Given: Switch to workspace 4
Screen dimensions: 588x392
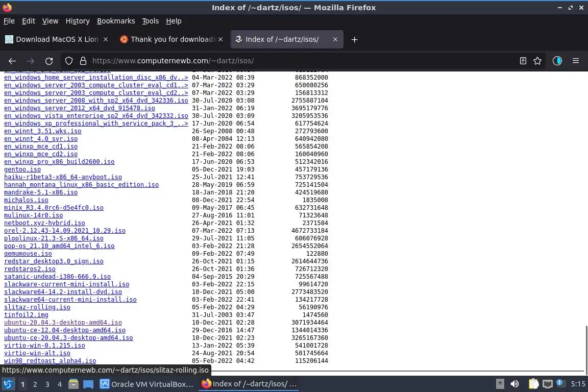Looking at the screenshot, I should (x=60, y=384).
